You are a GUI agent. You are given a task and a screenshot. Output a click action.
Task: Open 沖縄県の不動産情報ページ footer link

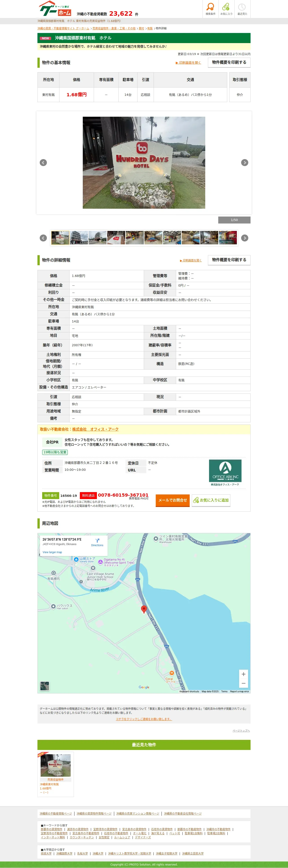[x=56, y=813]
